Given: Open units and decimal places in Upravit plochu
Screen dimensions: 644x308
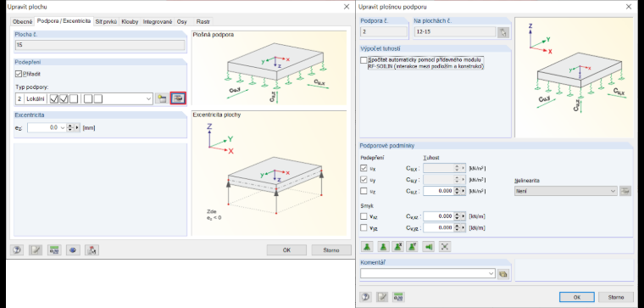Looking at the screenshot, I should click(x=54, y=250).
